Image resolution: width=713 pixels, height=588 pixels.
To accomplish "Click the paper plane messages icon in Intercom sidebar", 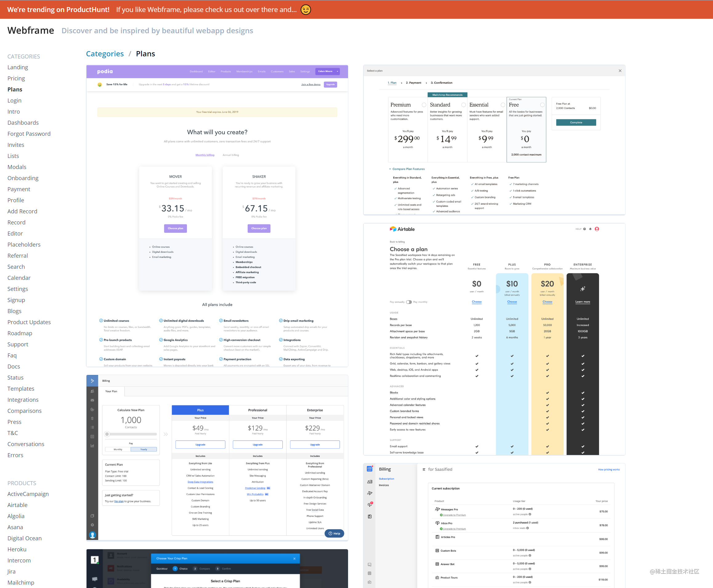I will point(369,493).
